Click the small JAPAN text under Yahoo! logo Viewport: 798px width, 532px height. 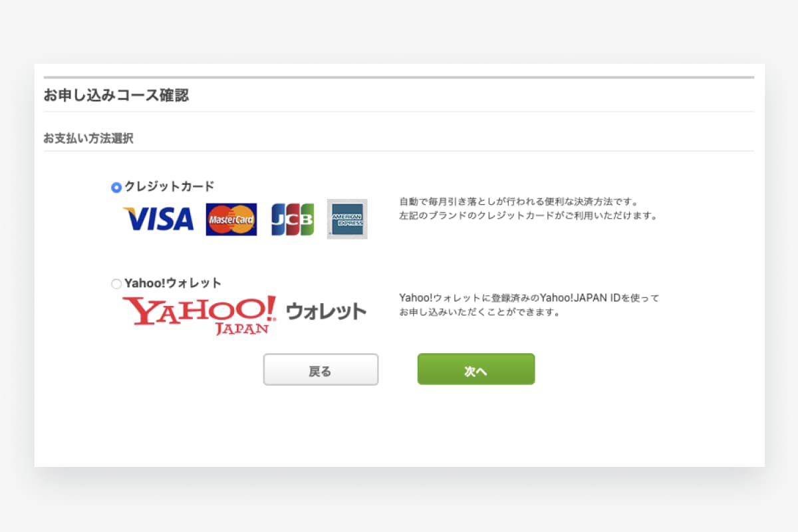(241, 329)
